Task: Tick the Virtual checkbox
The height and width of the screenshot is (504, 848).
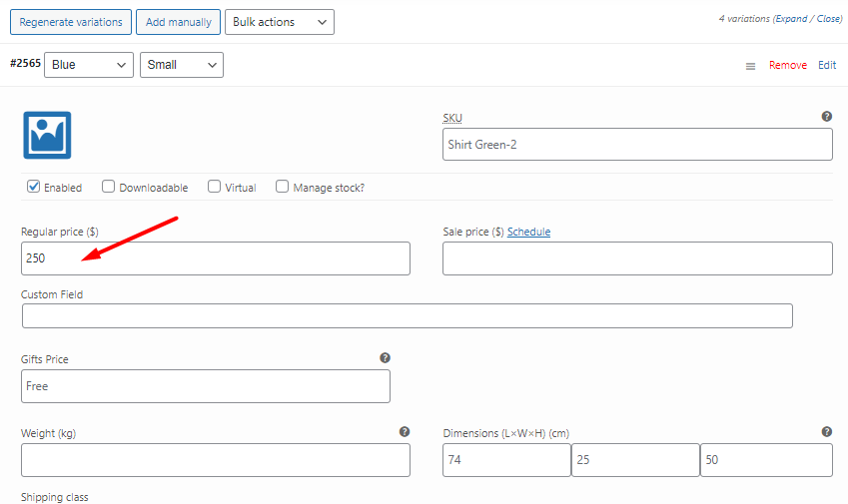Action: point(214,187)
